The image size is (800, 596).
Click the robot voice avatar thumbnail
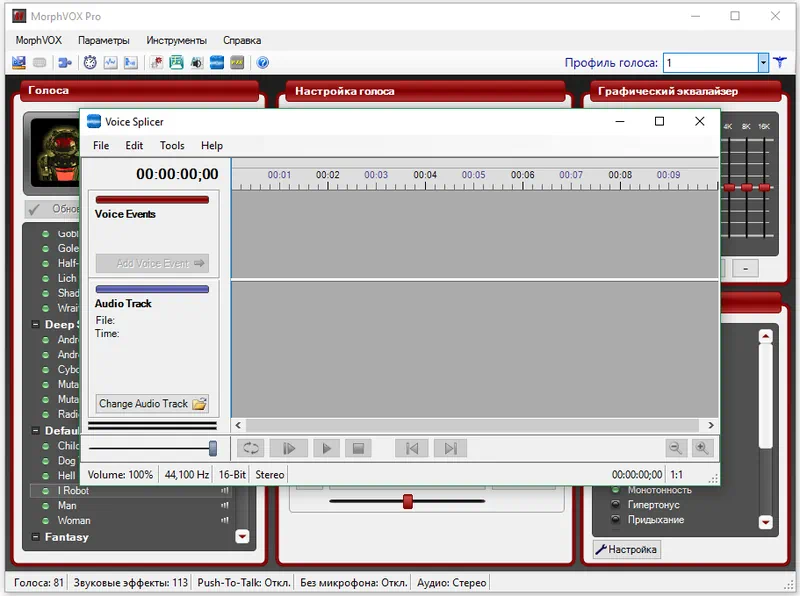55,153
